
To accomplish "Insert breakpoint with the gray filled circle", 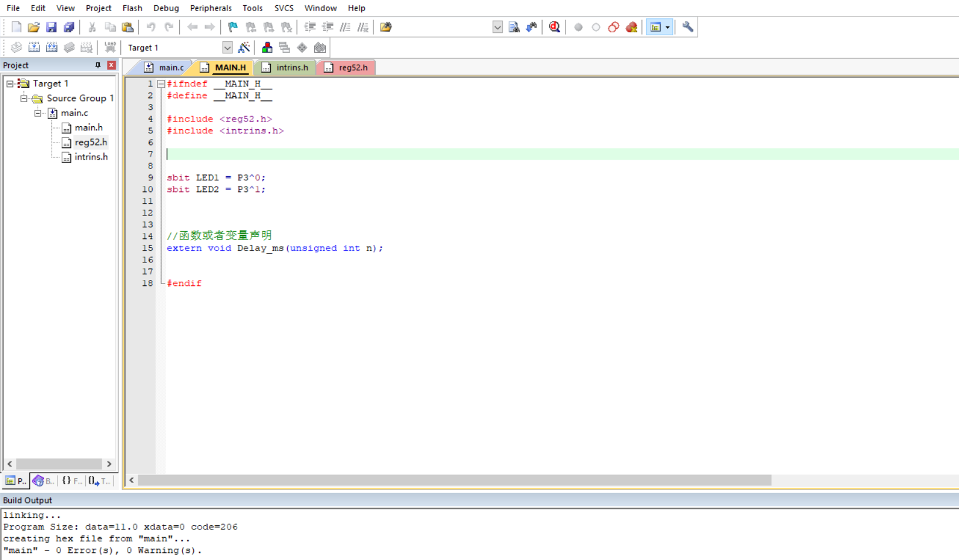I will tap(578, 27).
